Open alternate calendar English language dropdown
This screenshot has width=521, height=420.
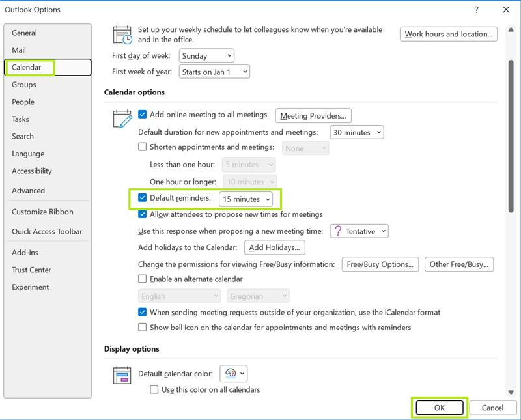(x=180, y=296)
